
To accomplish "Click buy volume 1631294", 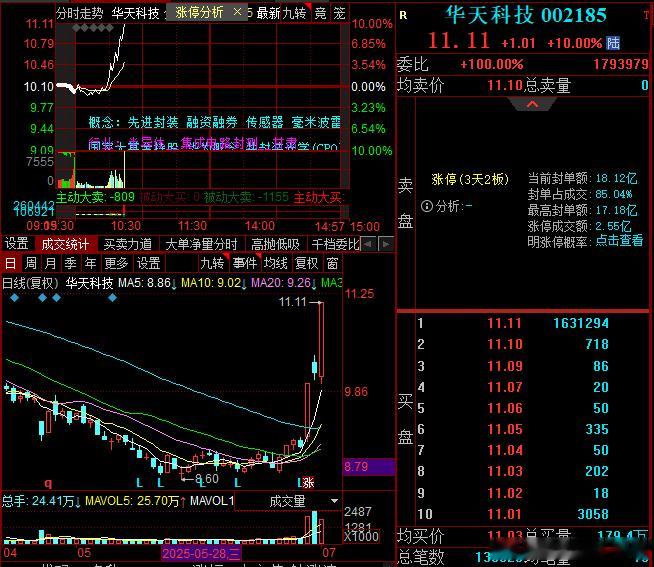I will [581, 323].
